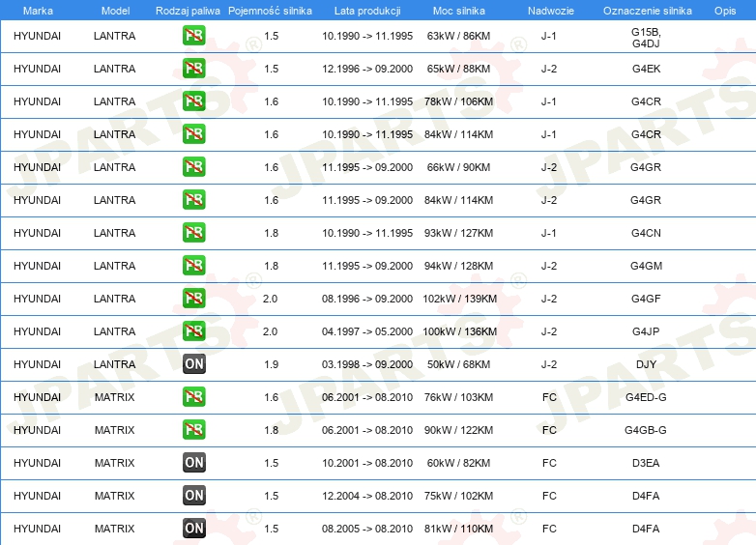This screenshot has height=545, width=756.
Task: Select engine code G15B, G4DJ cell
Action: (x=646, y=38)
